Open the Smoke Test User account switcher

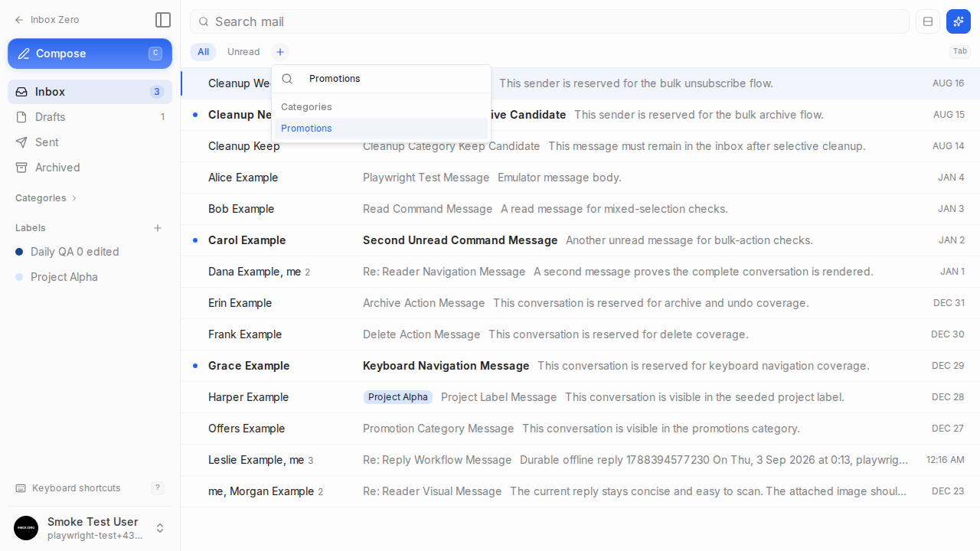click(90, 528)
